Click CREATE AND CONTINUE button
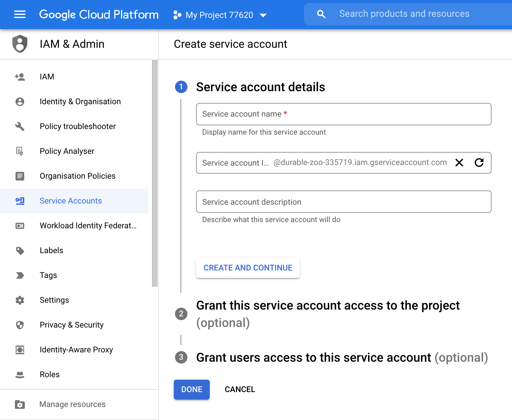The image size is (512, 420). point(248,268)
